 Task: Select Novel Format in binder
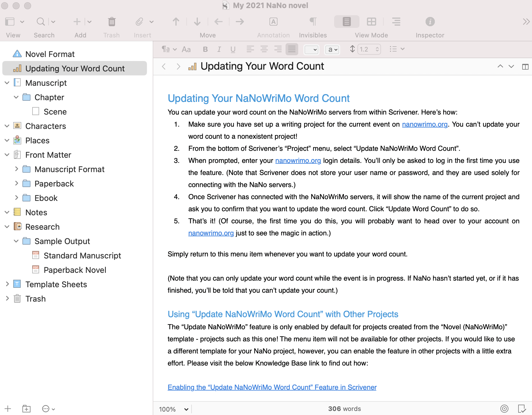(x=50, y=54)
